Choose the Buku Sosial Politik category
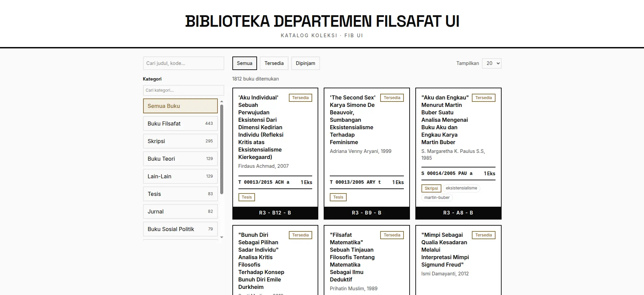 click(180, 229)
